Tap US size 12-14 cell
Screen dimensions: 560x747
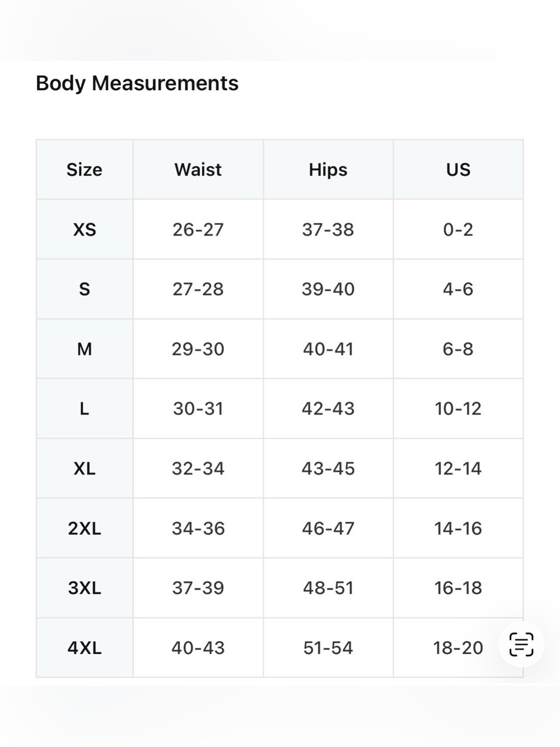458,468
